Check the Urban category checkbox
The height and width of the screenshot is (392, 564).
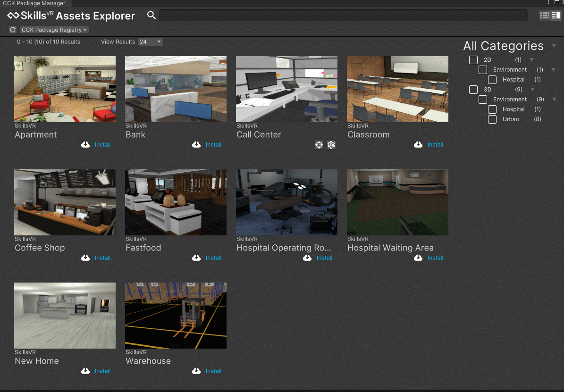492,119
